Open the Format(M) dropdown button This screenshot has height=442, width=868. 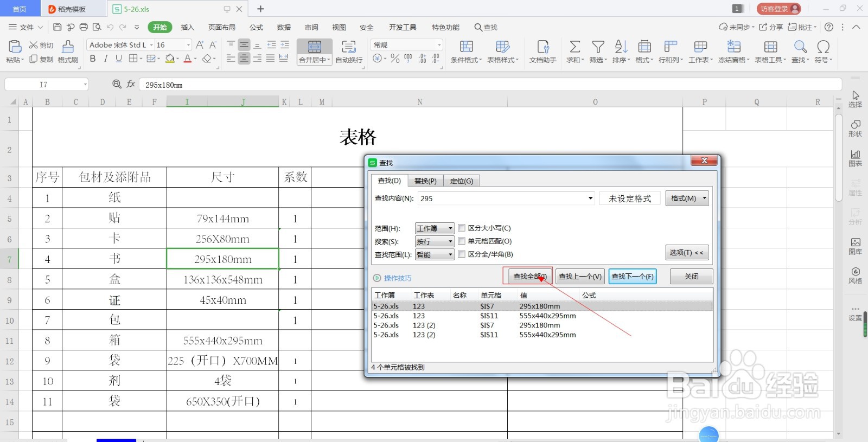687,198
